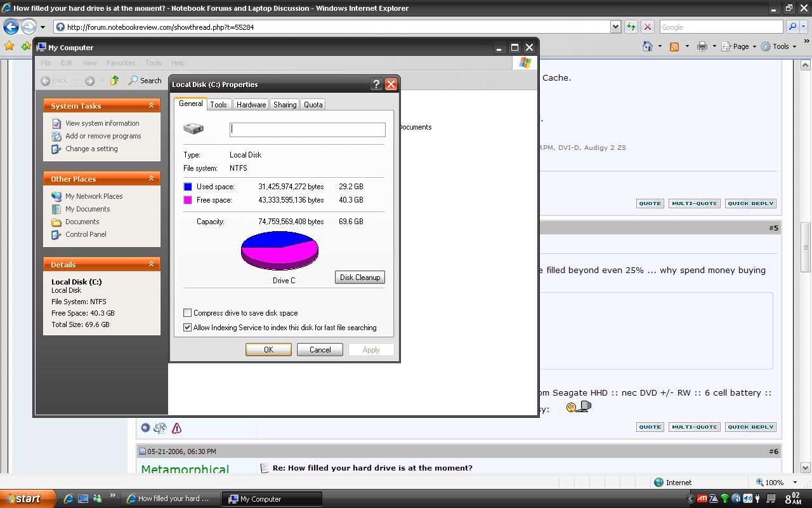Click the scales reputation icon below post #5

point(160,428)
